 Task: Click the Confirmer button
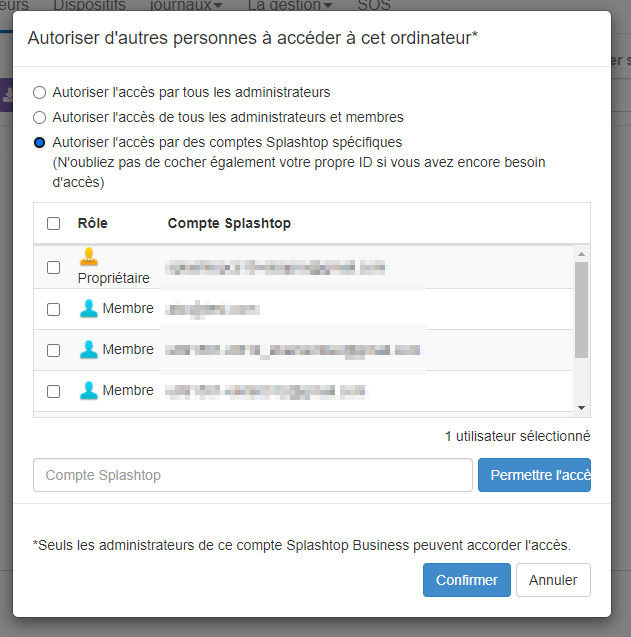(467, 580)
